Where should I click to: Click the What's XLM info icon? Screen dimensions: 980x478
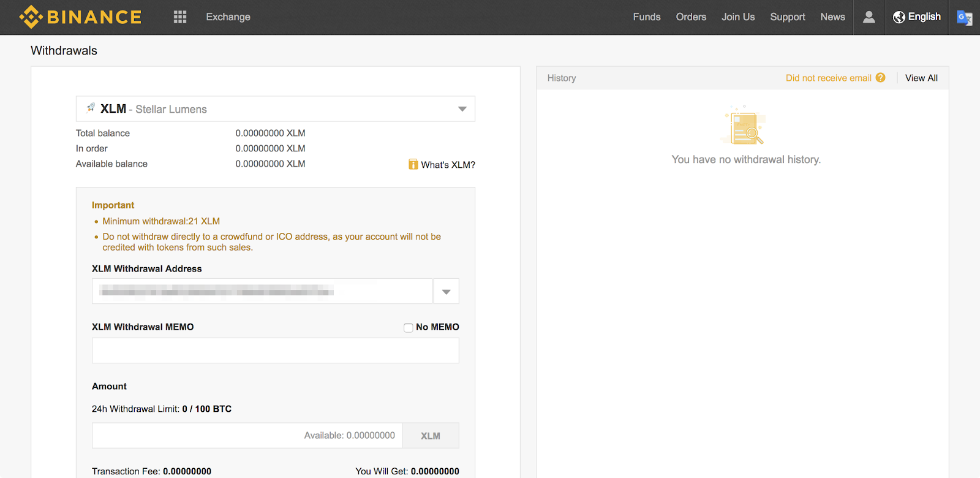pyautogui.click(x=413, y=164)
